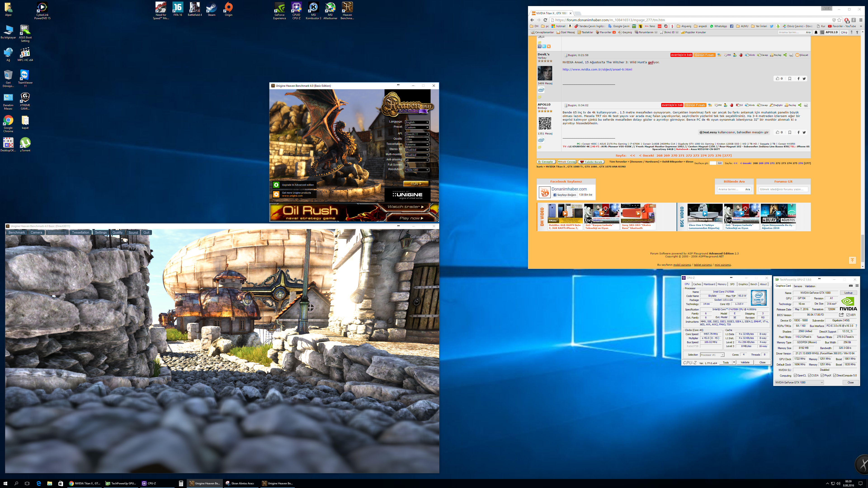
Task: Open the FIFA 16 desktop icon
Action: [178, 9]
